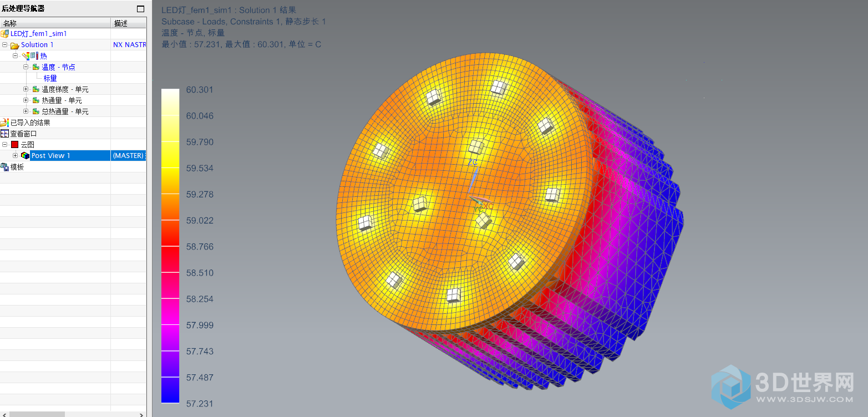Click the 热 thermal results icon
868x417 pixels.
click(30, 56)
